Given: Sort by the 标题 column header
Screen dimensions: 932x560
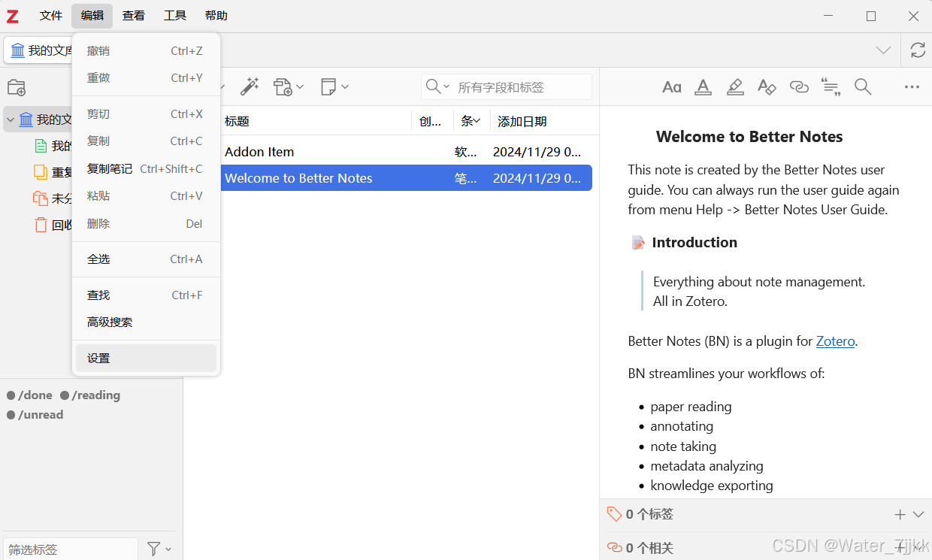Looking at the screenshot, I should pyautogui.click(x=316, y=121).
